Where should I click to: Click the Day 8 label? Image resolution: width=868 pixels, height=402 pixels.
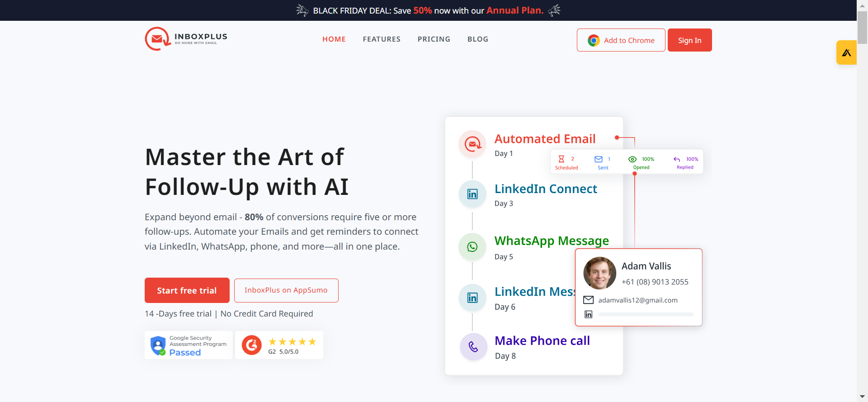click(505, 356)
